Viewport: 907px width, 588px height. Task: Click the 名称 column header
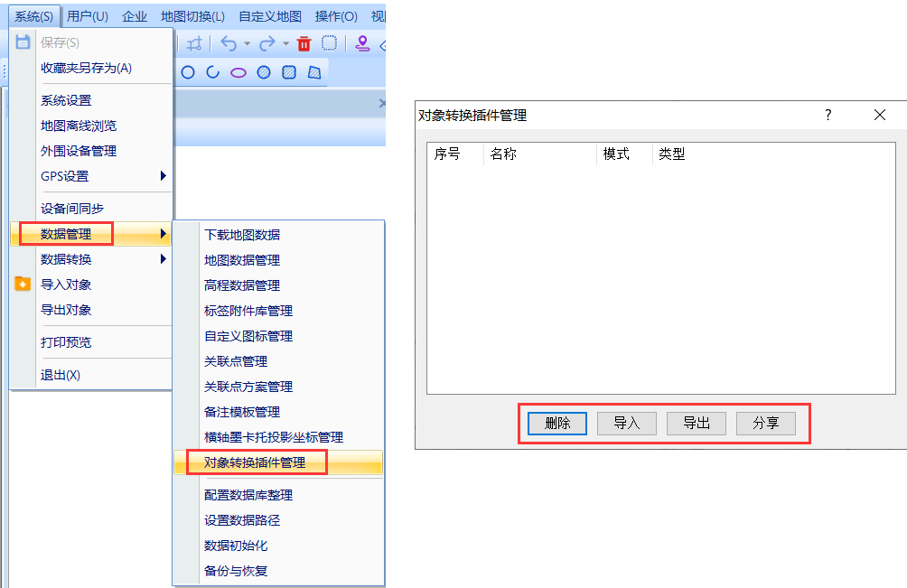(503, 154)
